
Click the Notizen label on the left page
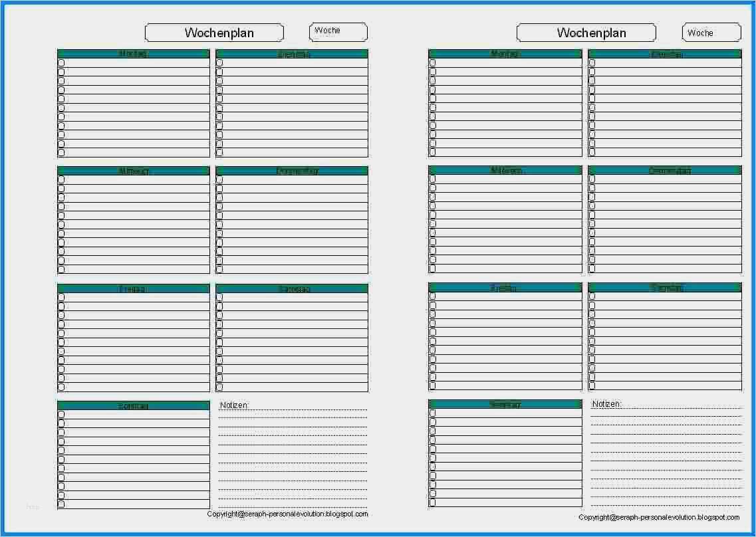pos(234,405)
